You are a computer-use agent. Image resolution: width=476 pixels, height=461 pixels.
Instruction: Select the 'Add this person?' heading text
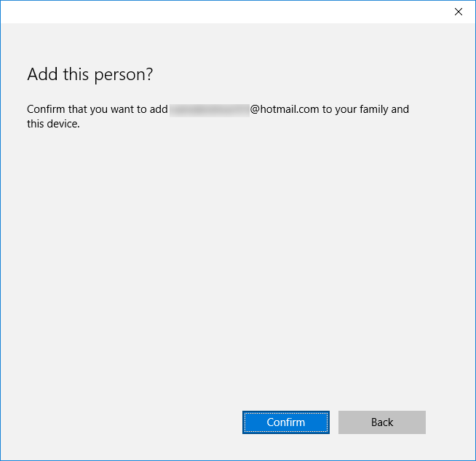90,74
